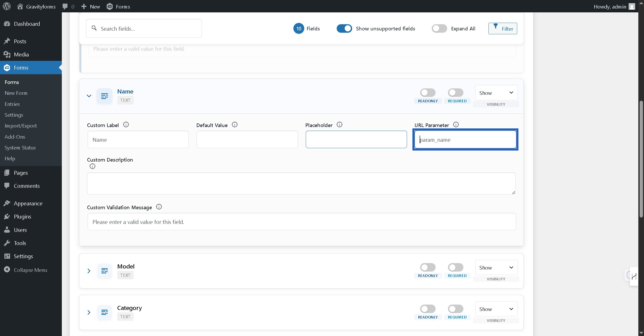
Task: Click the Model field text-type icon
Action: [x=104, y=271]
